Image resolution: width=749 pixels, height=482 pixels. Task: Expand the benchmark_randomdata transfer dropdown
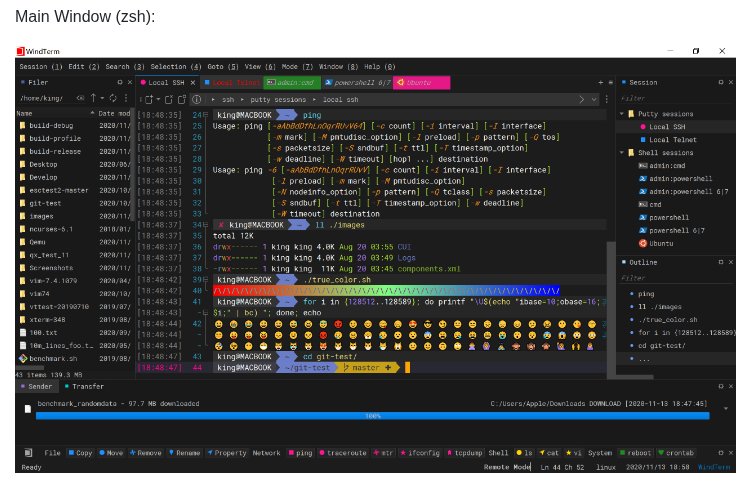click(726, 408)
